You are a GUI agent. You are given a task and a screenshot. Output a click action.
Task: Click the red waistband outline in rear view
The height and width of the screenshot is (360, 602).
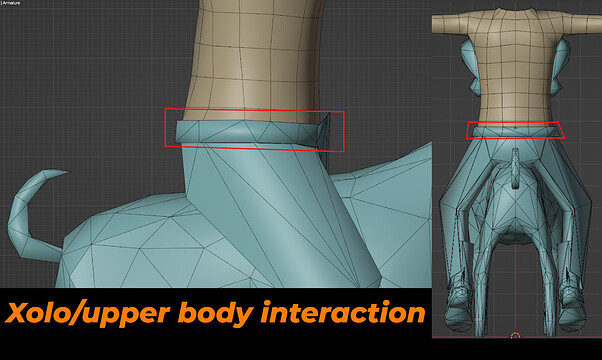point(515,130)
